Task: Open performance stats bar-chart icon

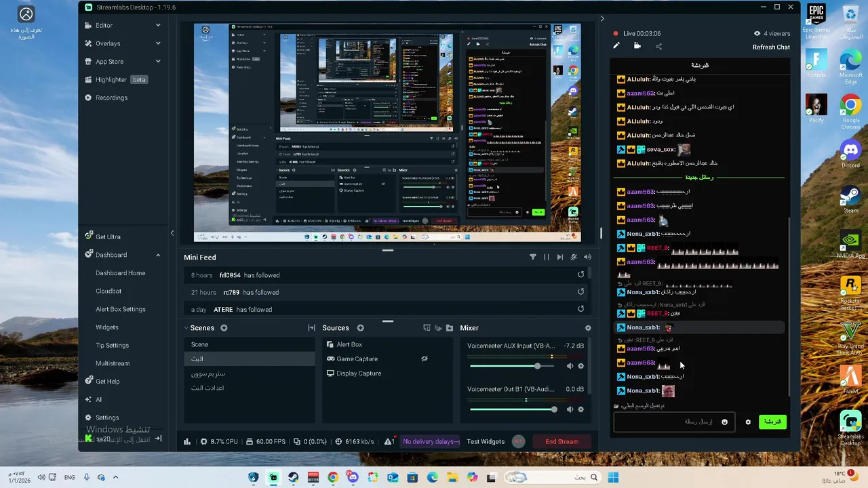Action: 187,442
